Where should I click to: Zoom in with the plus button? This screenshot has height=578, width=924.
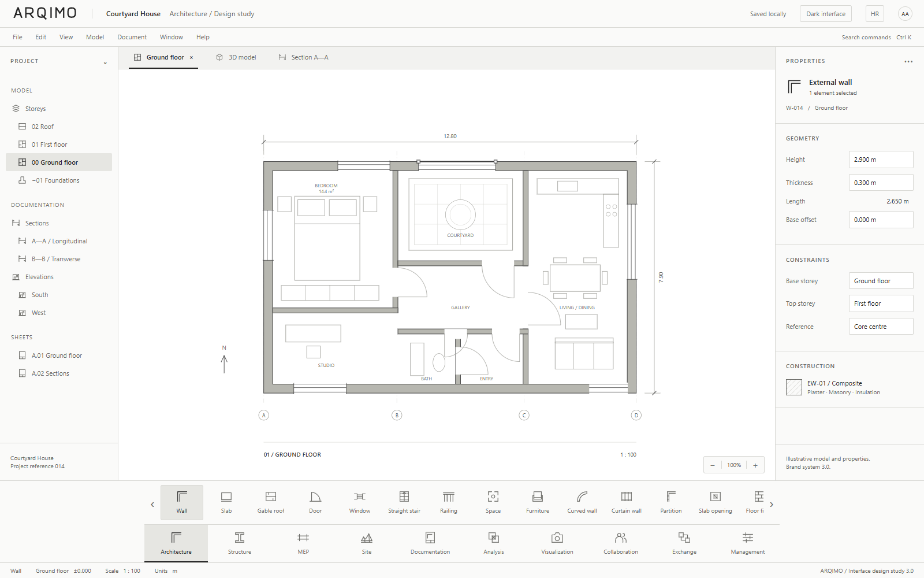pyautogui.click(x=755, y=465)
